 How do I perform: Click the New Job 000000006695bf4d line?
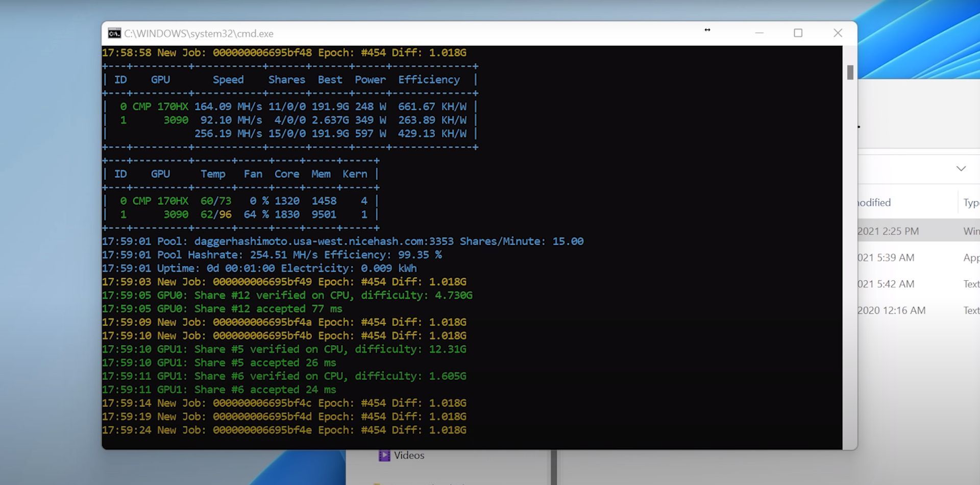coord(284,417)
